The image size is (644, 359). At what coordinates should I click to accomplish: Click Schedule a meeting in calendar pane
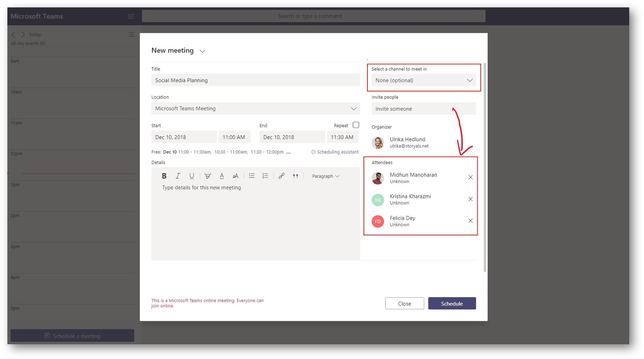[x=72, y=336]
